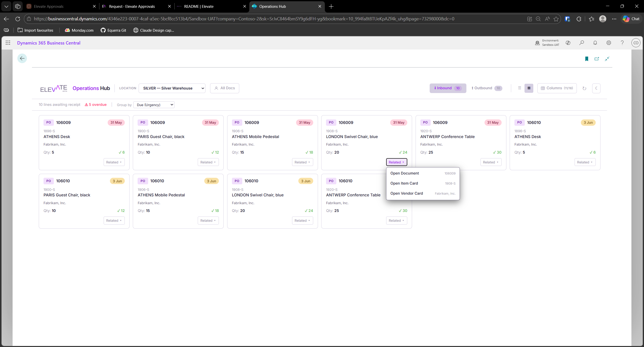Open the Group by Due (Urgency) dropdown

click(x=154, y=105)
